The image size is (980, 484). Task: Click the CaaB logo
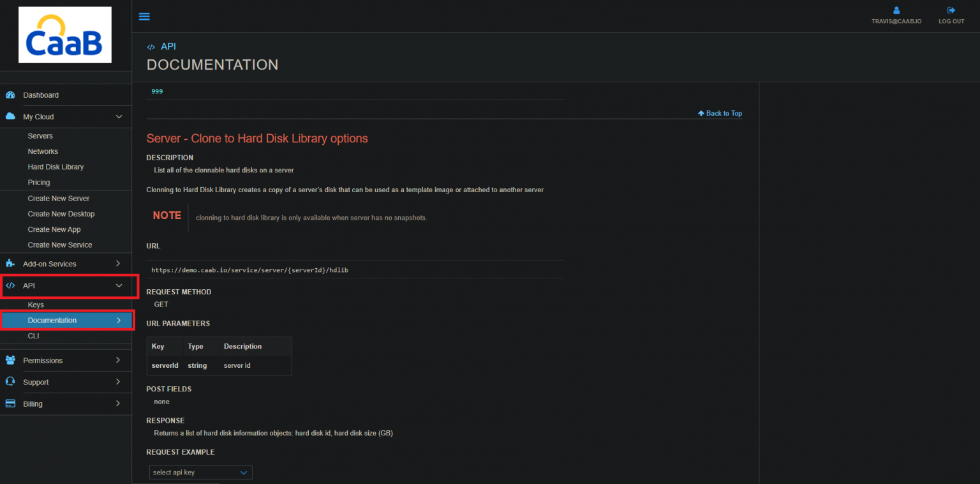(64, 34)
